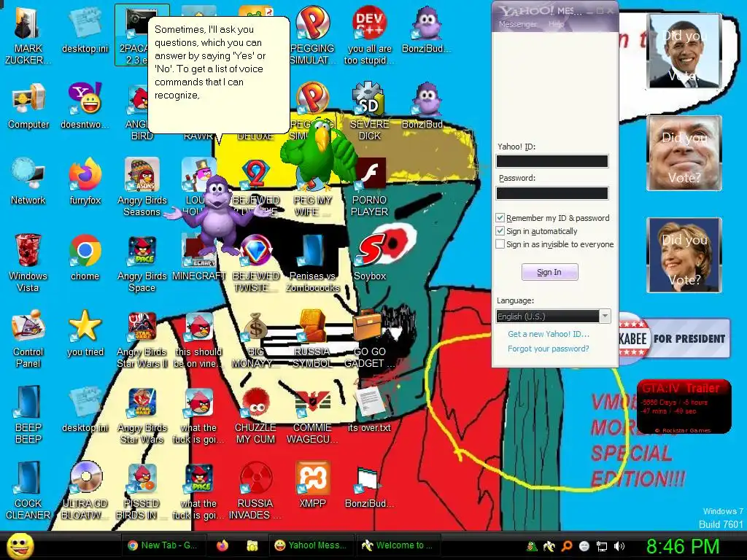Click the McCain 'Did you Vote?' gadget
The image size is (747, 560).
(x=684, y=153)
